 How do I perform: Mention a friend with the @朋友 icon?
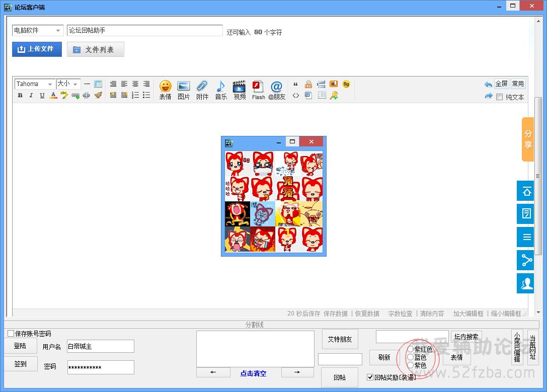[x=277, y=90]
